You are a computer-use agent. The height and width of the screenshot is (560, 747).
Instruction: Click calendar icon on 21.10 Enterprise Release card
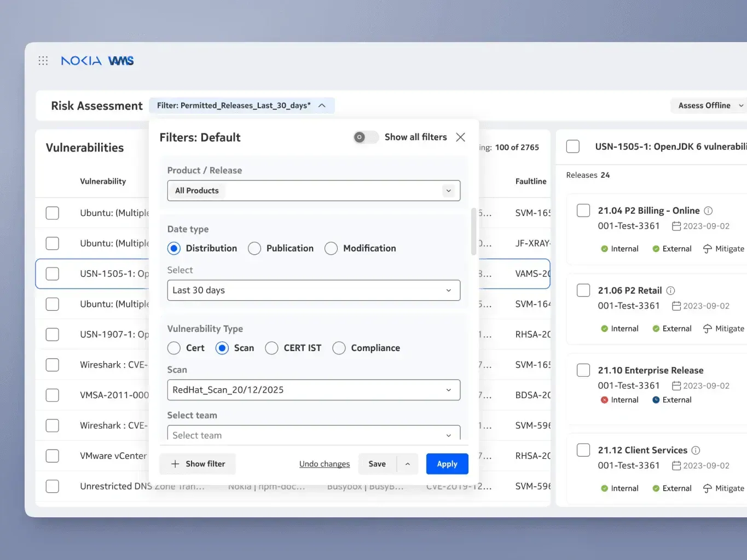point(676,386)
